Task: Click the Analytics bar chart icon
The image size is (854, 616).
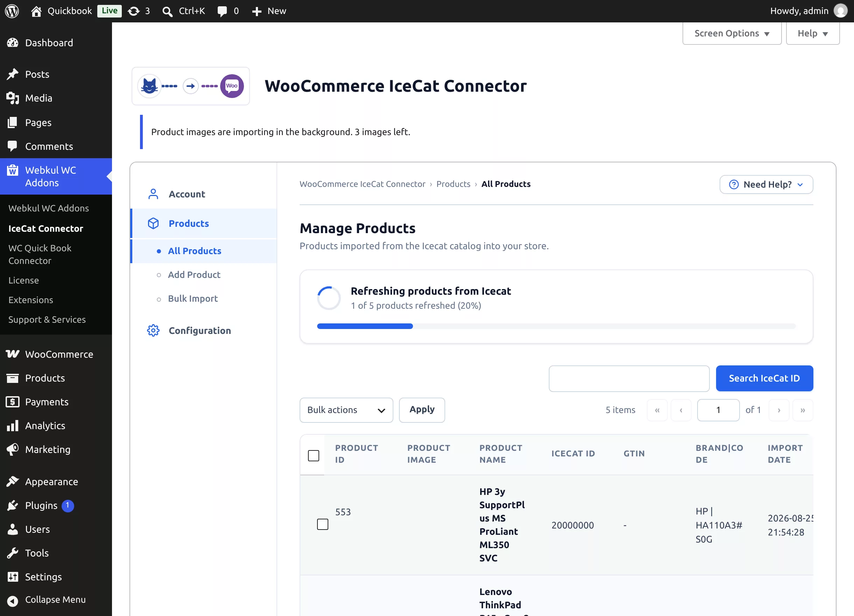Action: (x=13, y=426)
